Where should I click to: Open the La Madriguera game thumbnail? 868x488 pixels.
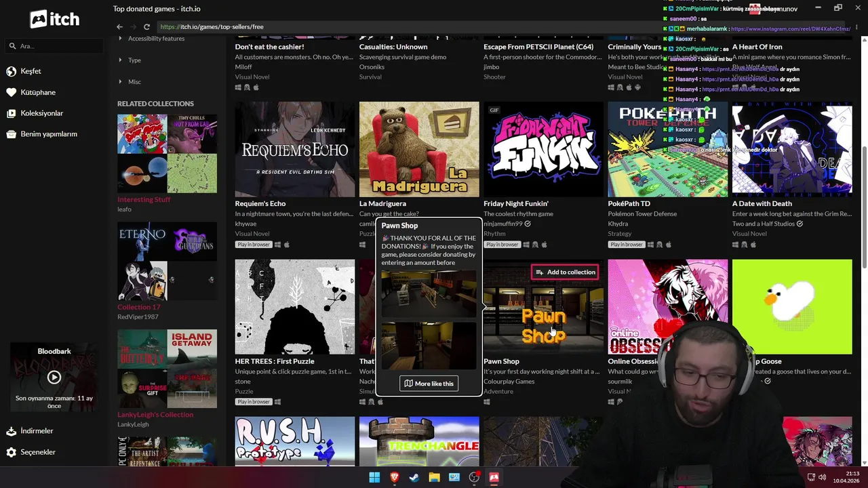coord(419,149)
